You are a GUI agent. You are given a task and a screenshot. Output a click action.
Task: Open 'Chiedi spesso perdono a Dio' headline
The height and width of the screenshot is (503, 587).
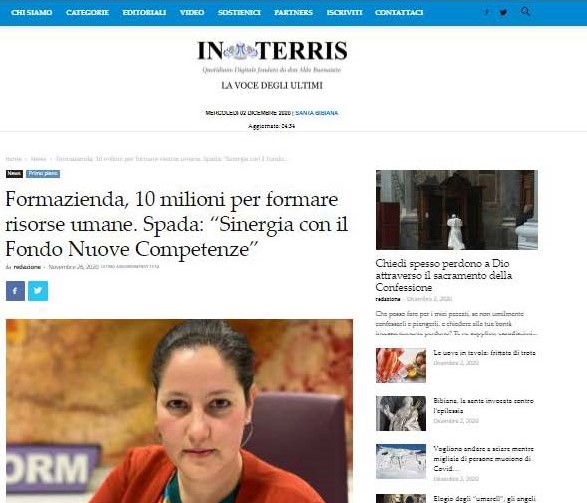point(444,275)
